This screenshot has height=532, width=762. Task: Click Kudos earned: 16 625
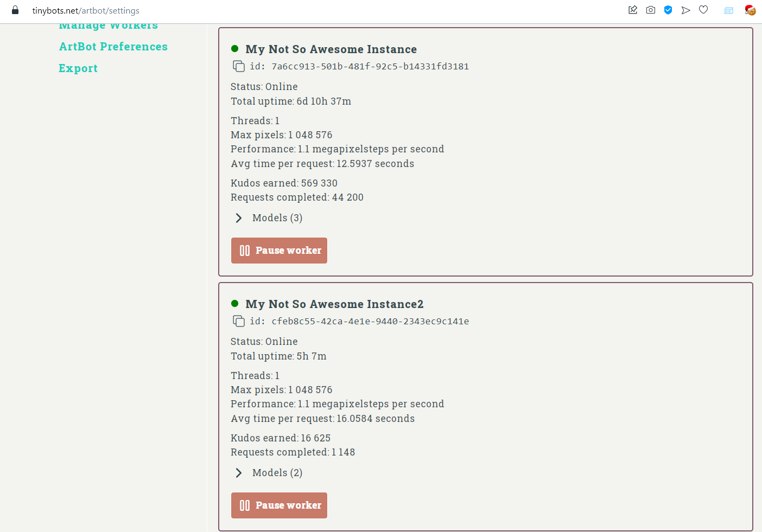coord(281,438)
